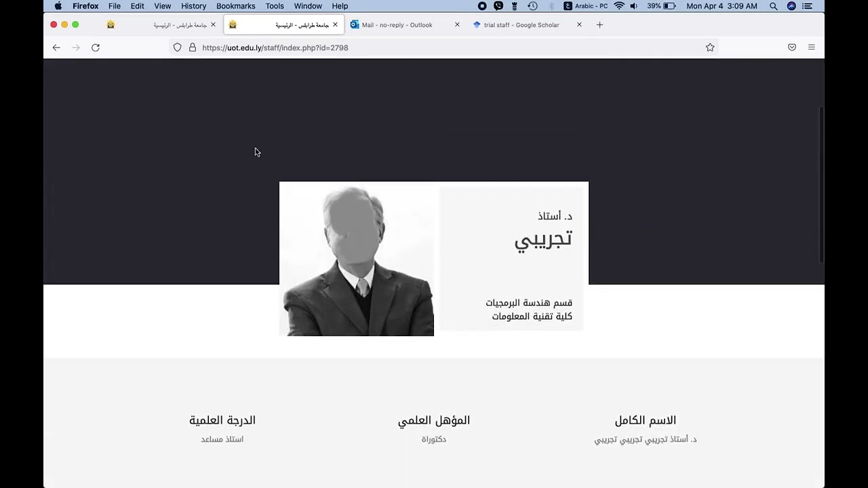Open the volume control icon
This screenshot has width=868, height=488.
pyautogui.click(x=633, y=6)
